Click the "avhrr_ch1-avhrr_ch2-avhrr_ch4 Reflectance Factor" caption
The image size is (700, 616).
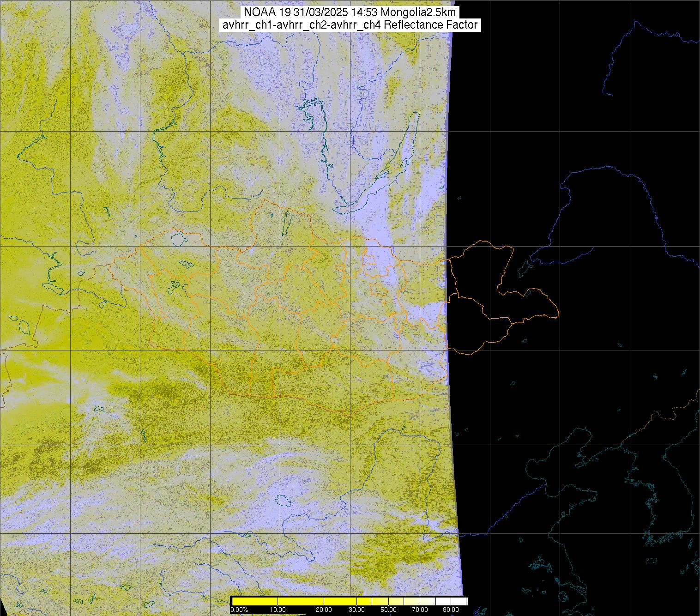(x=350, y=25)
